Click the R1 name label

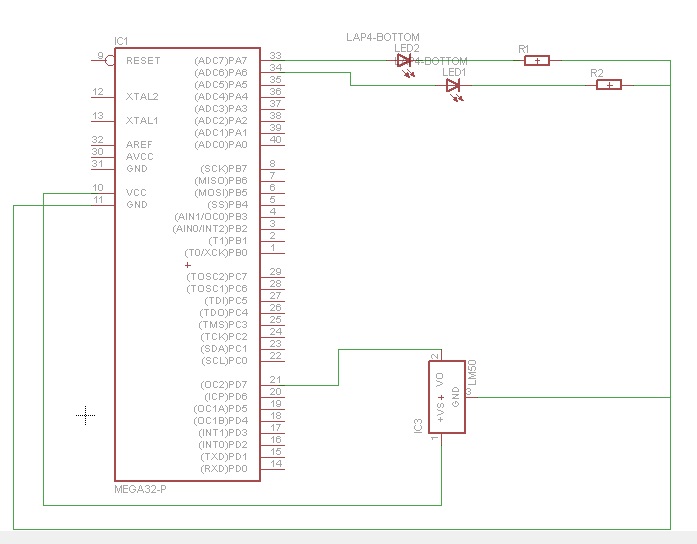click(x=524, y=49)
